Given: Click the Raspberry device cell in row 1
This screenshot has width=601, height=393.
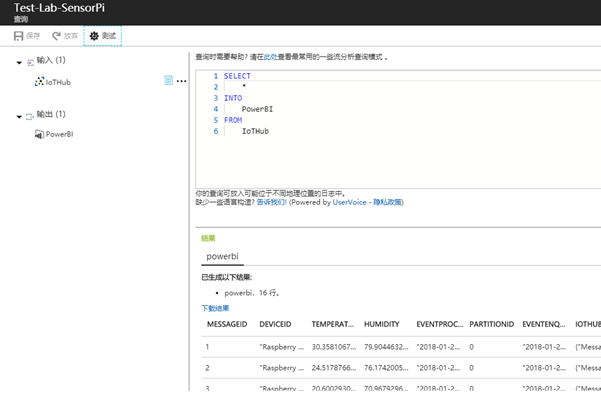Looking at the screenshot, I should (281, 347).
